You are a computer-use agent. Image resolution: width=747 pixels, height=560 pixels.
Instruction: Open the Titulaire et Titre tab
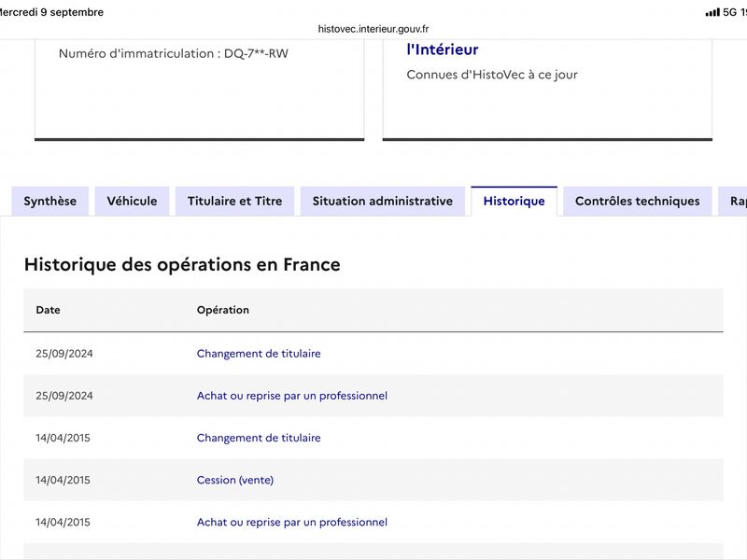(235, 202)
